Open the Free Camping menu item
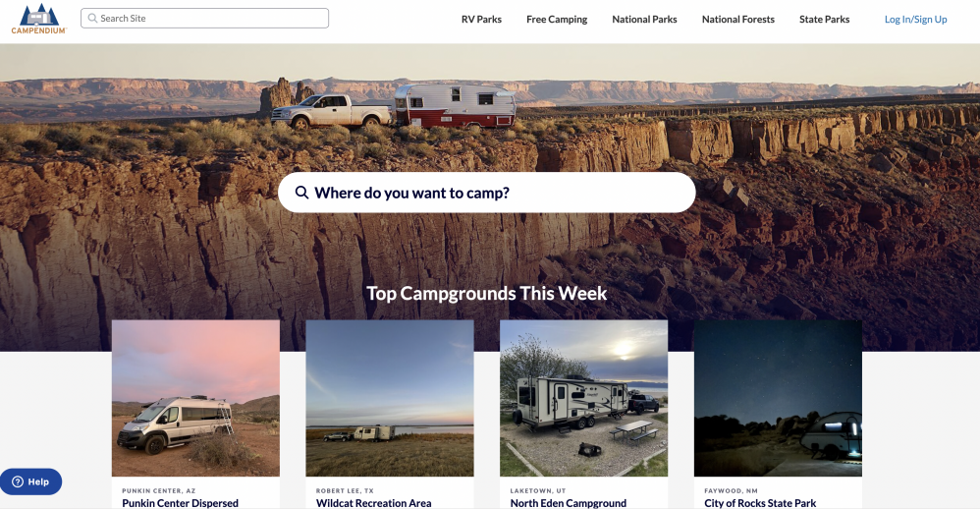The height and width of the screenshot is (509, 980). (557, 20)
